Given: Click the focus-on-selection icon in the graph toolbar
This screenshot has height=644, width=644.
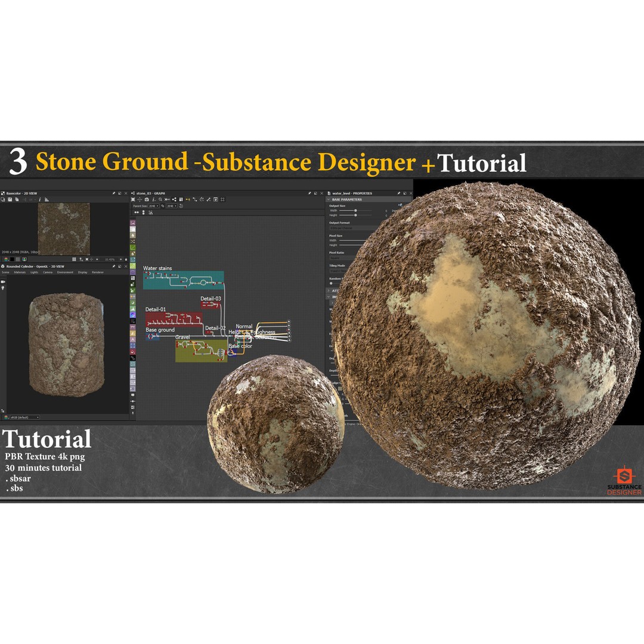Looking at the screenshot, I should (138, 198).
